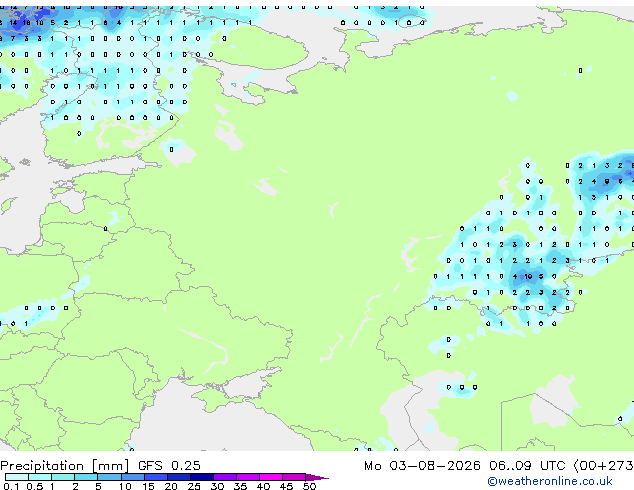The width and height of the screenshot is (634, 490).
Task: Click the legend label '15'
Action: coord(148,486)
